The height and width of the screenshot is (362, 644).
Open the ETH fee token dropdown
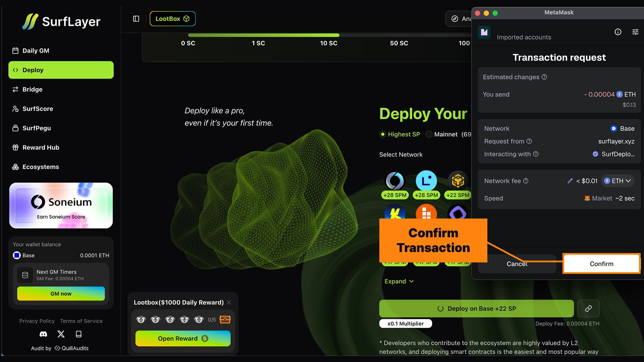pyautogui.click(x=618, y=181)
